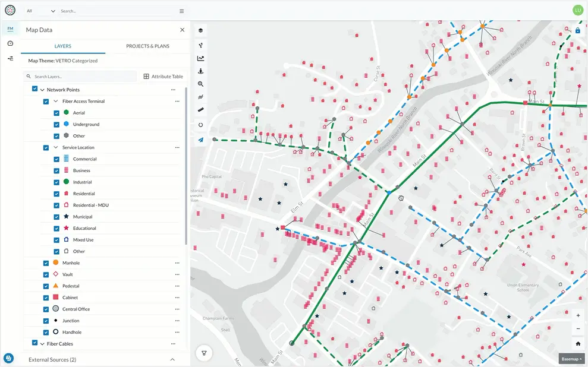The width and height of the screenshot is (588, 367).
Task: Open options menu for Manhole layer
Action: 177,263
